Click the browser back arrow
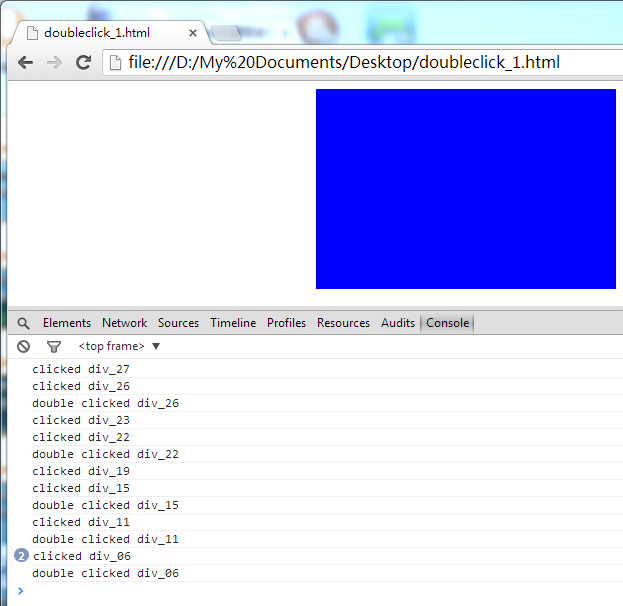The width and height of the screenshot is (623, 606). click(25, 62)
